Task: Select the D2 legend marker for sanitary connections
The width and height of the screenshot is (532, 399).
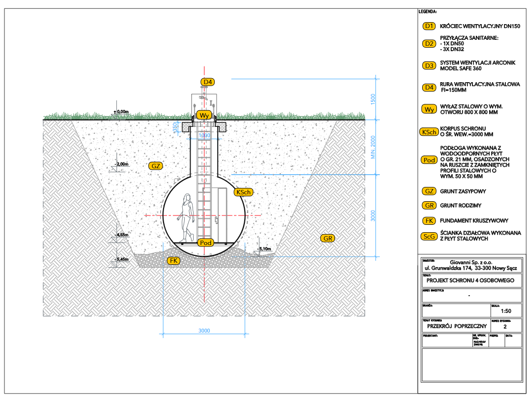Action: pyautogui.click(x=429, y=44)
